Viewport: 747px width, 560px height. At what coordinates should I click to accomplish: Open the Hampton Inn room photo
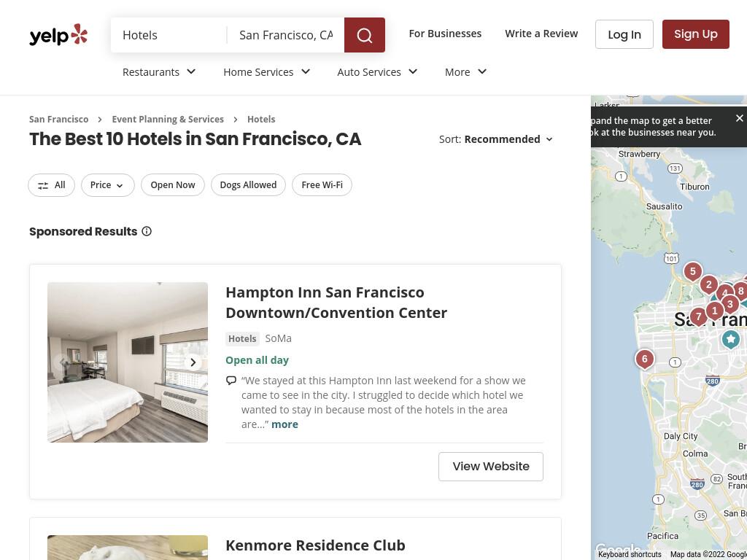click(128, 362)
